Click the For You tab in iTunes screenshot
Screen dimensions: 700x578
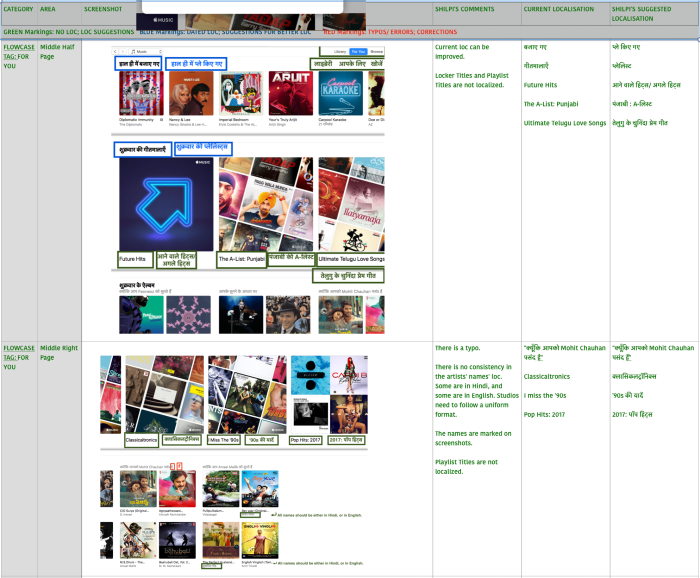(358, 50)
